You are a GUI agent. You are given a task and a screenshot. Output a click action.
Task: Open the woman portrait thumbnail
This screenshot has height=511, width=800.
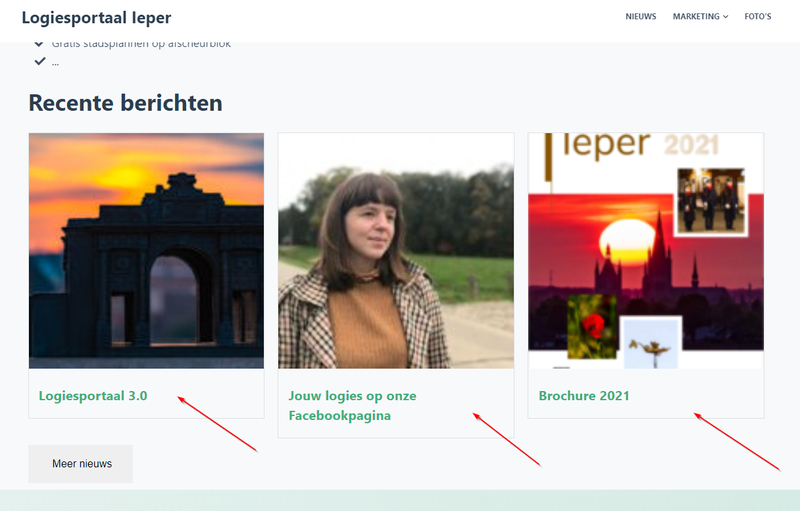396,250
